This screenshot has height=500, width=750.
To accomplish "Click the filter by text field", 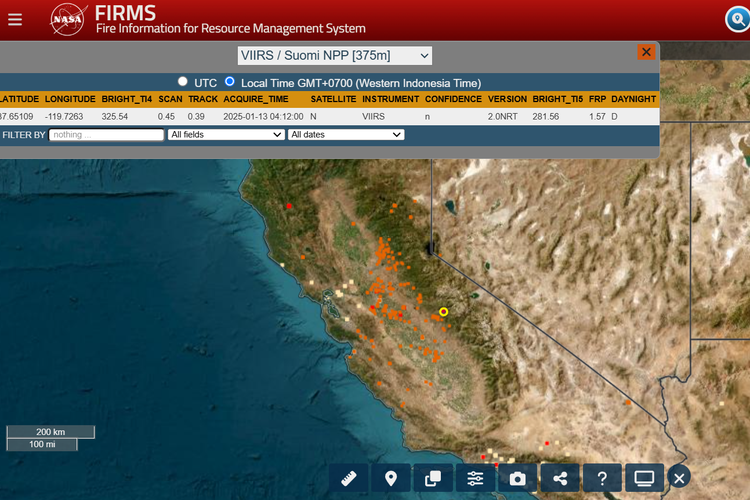I will [106, 134].
